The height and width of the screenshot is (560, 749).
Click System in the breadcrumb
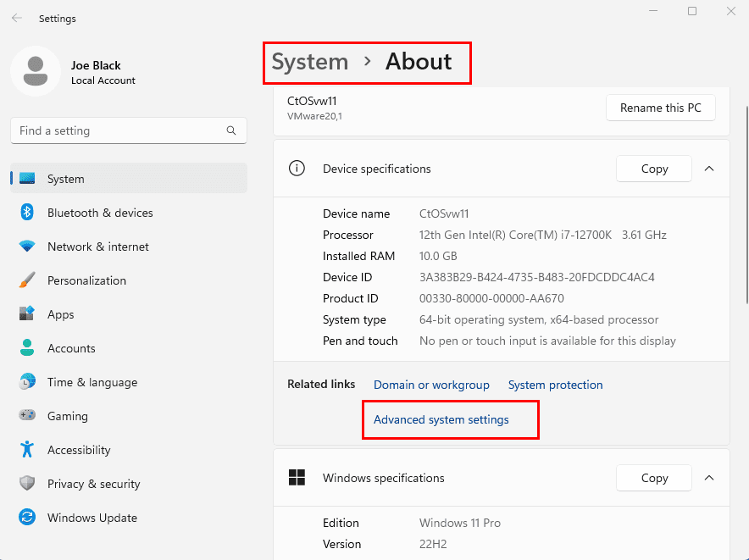click(x=309, y=62)
